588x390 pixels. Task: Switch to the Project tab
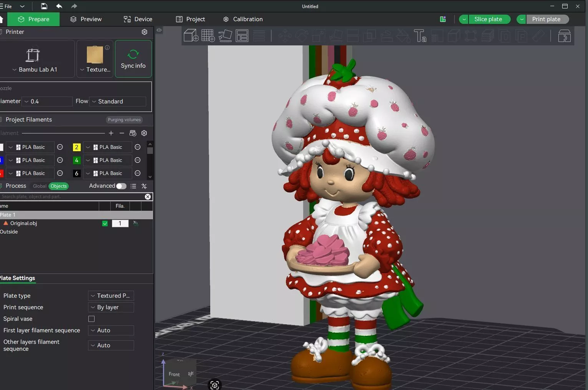coord(191,19)
